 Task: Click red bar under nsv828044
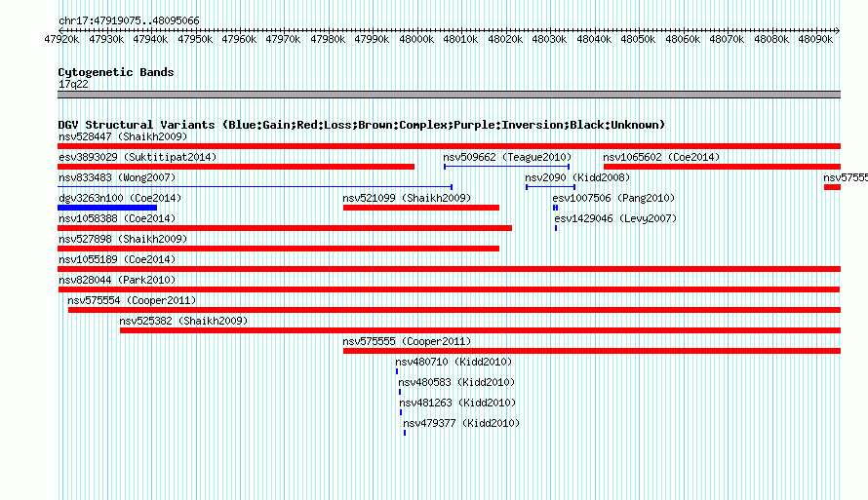pos(449,289)
